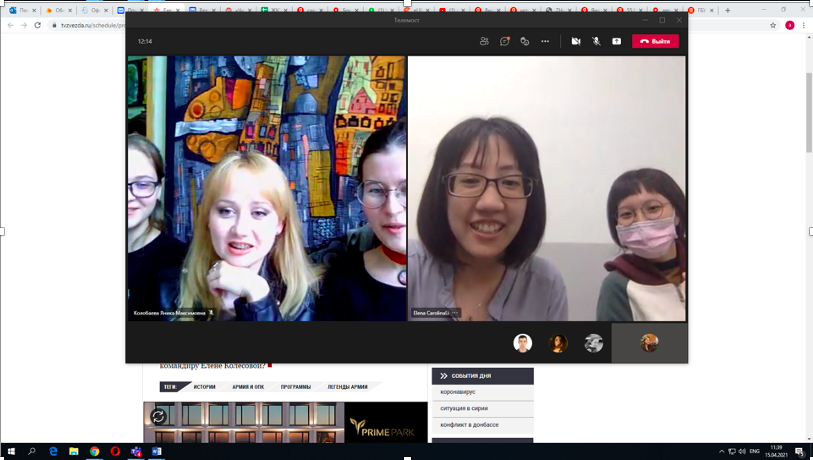Leave the call with Выйти button
The image size is (813, 460).
pyautogui.click(x=655, y=41)
